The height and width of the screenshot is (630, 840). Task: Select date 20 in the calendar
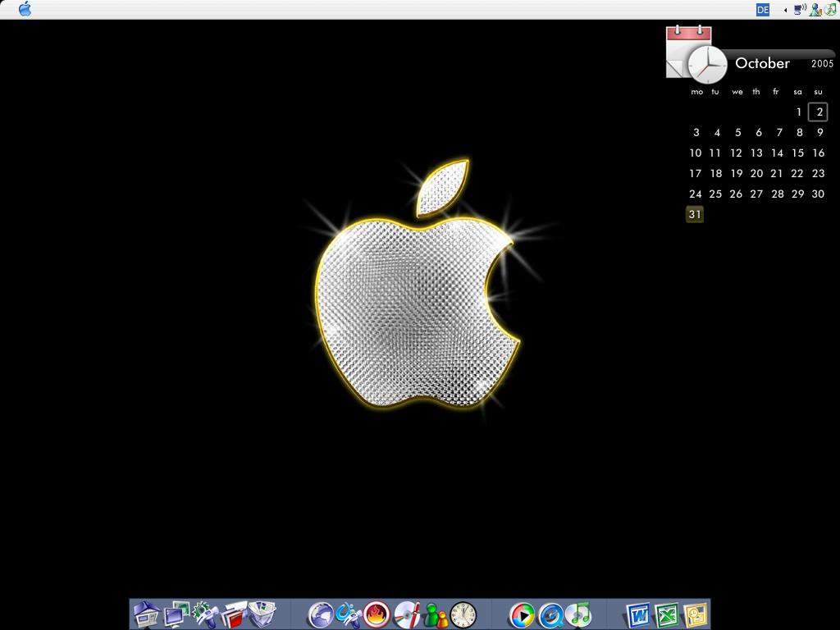[x=756, y=174]
